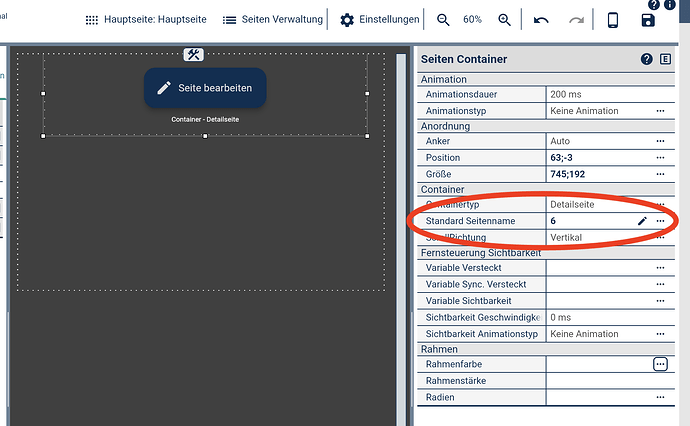Open options for Sichtbarkeit Animationstyp

click(660, 334)
